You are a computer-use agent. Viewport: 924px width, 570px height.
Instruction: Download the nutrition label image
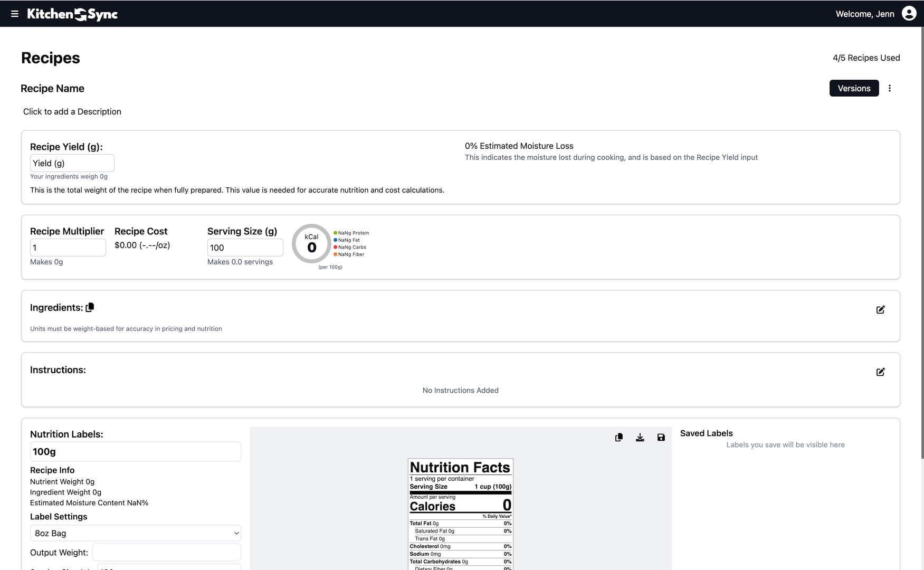[x=640, y=437]
